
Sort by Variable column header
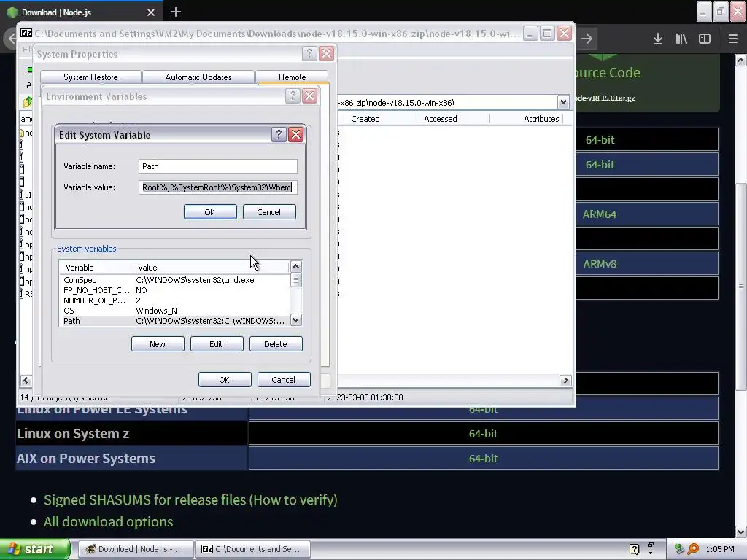(x=96, y=267)
